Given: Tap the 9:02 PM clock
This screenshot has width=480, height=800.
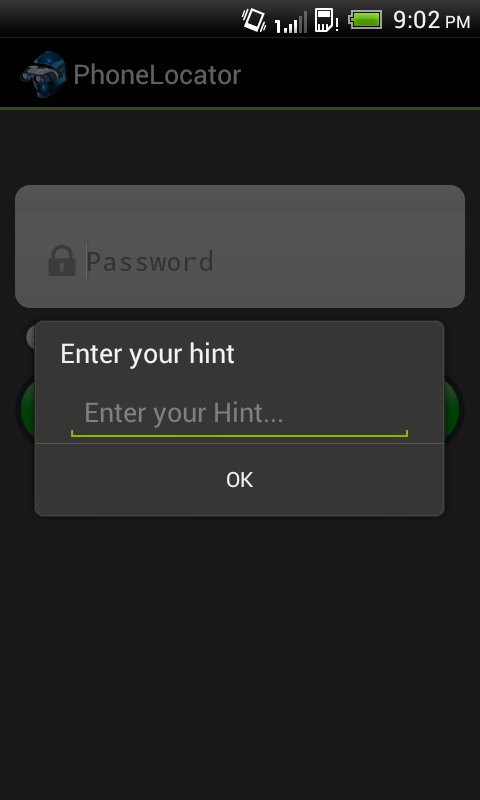Looking at the screenshot, I should pos(432,20).
